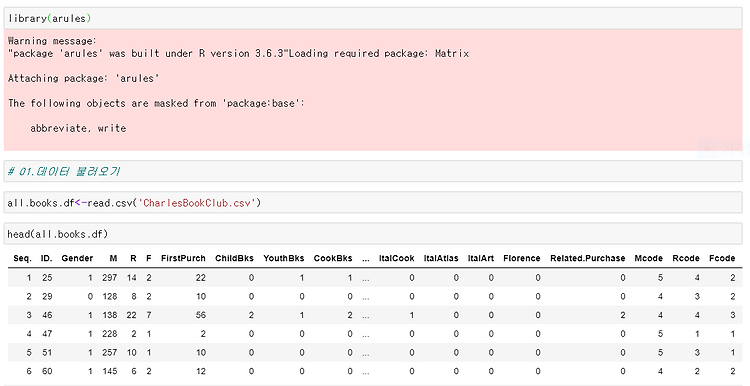
Task: Click the head(all.books.df) code cell
Action: (373, 234)
